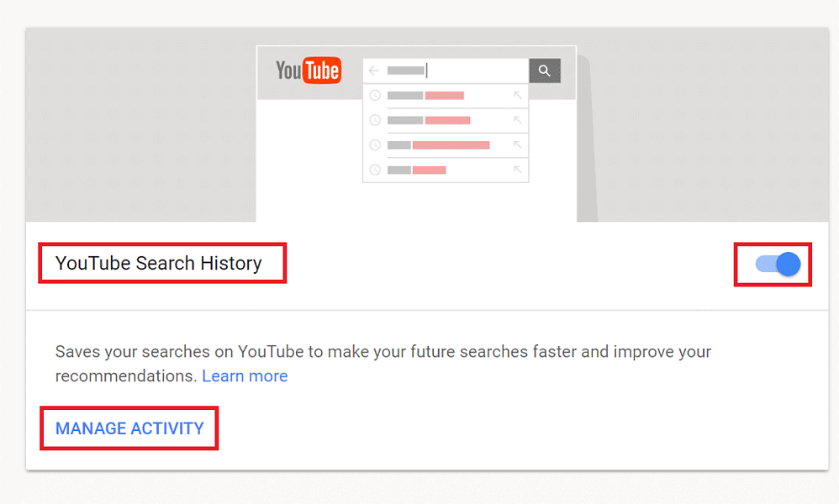Click the back arrow in the search bar

click(372, 71)
